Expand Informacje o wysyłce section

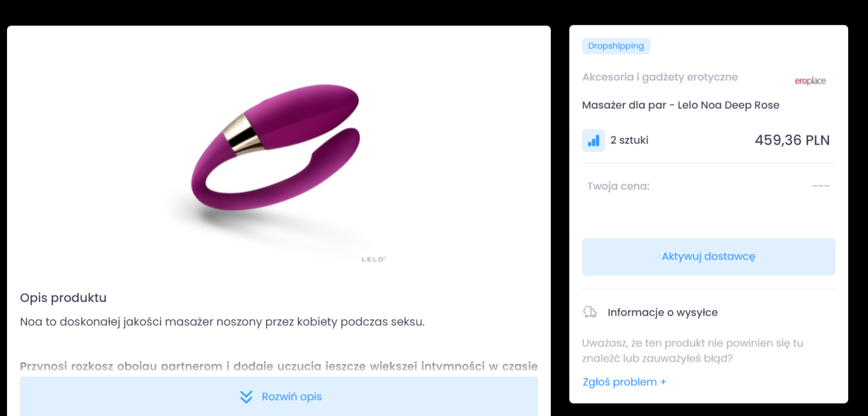pos(662,313)
